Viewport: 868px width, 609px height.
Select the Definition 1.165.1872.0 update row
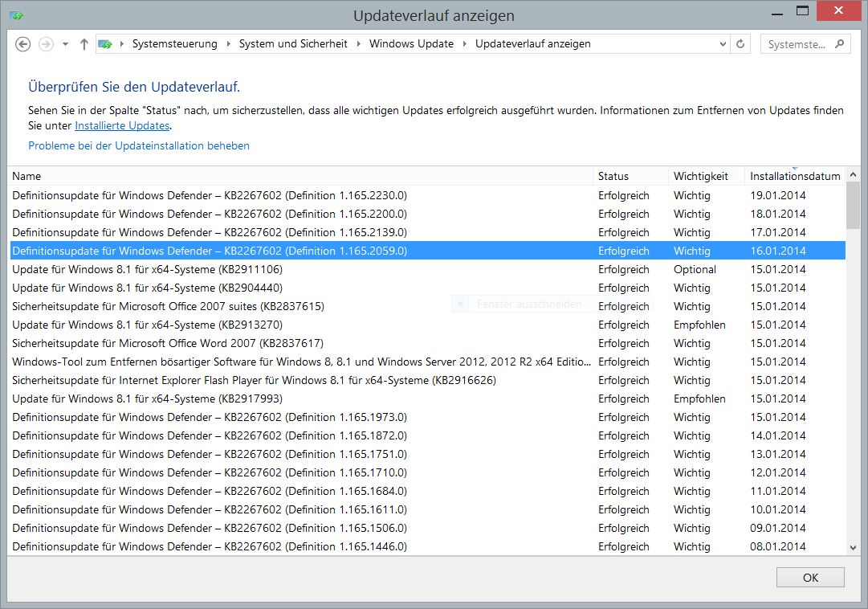point(427,435)
